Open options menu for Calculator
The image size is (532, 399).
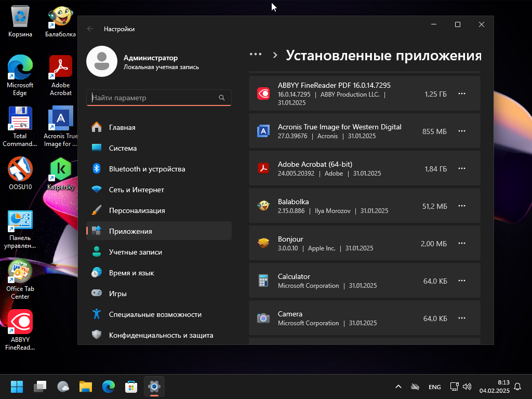(462, 281)
